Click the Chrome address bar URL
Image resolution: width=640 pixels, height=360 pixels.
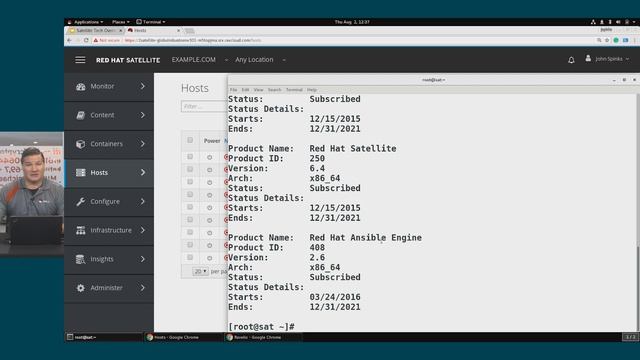pos(193,40)
